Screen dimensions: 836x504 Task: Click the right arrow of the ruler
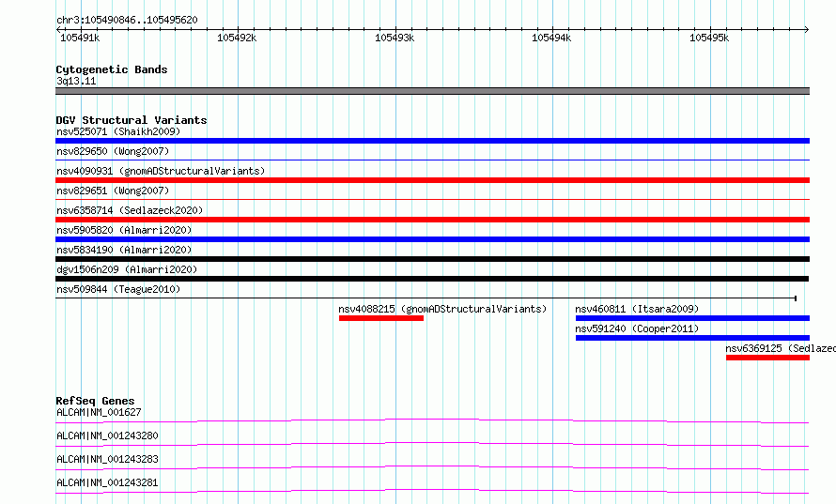click(807, 29)
